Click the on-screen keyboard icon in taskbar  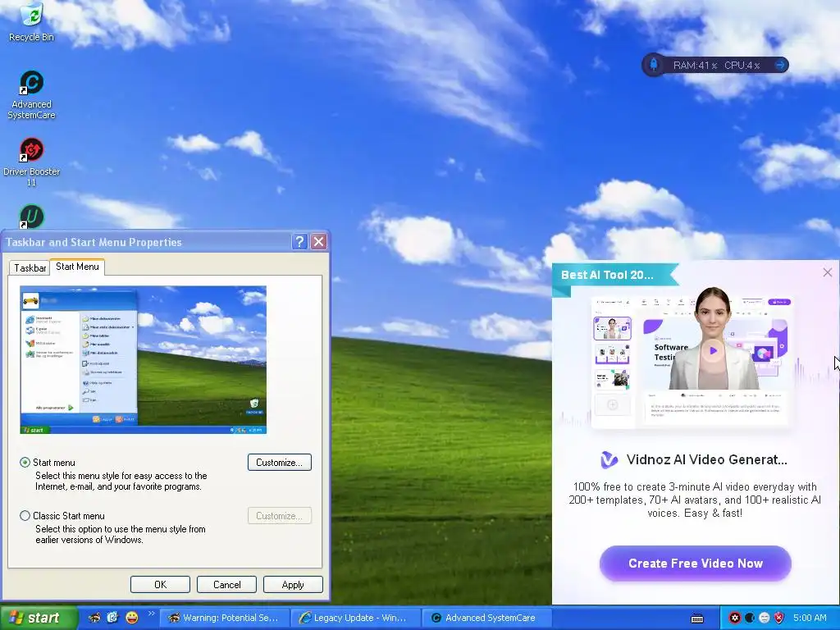[x=697, y=619]
